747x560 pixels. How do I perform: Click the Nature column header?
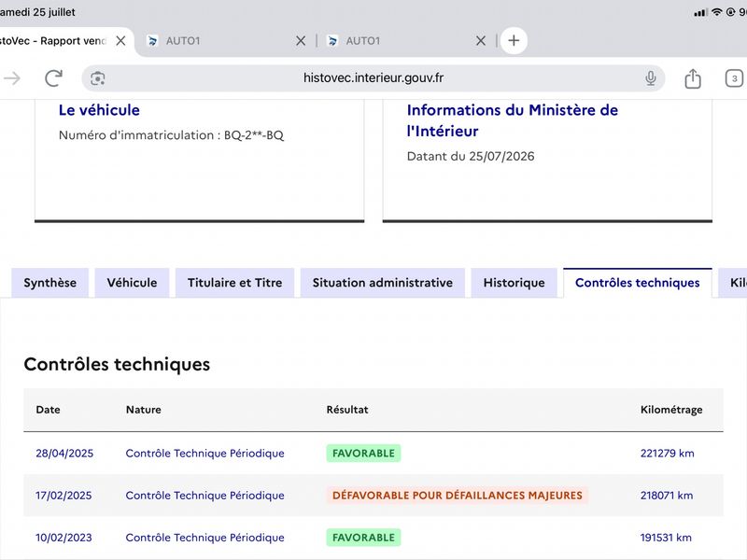click(x=144, y=410)
